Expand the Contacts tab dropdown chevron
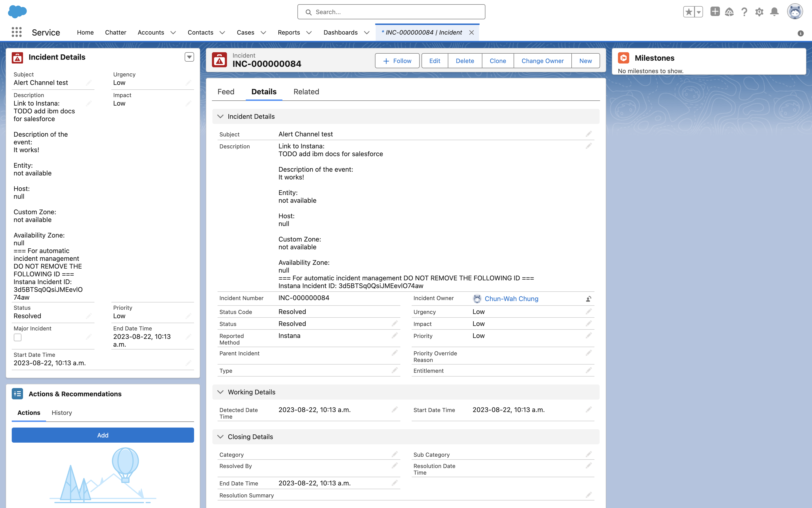Screen dimensions: 812x508 pyautogui.click(x=222, y=33)
